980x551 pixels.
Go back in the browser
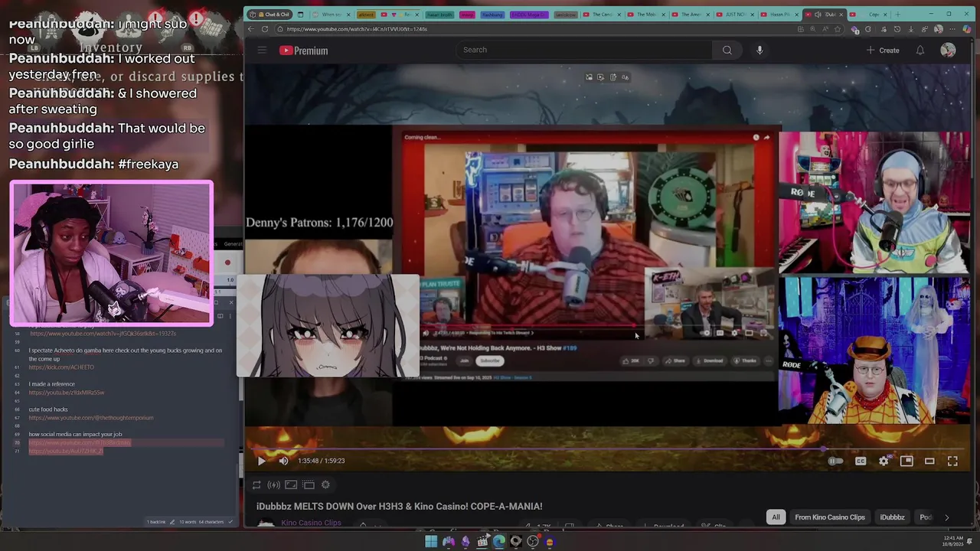pos(250,29)
